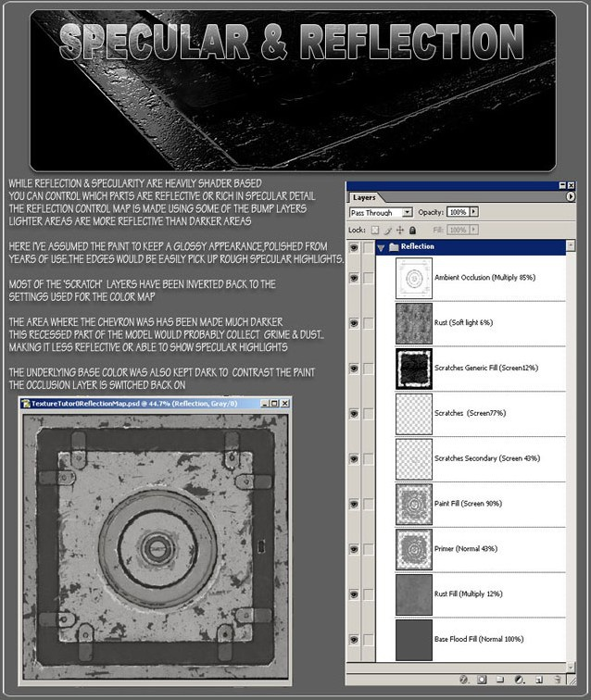This screenshot has width=591, height=700.
Task: Click the 'Reflection' group name
Action: 417,246
